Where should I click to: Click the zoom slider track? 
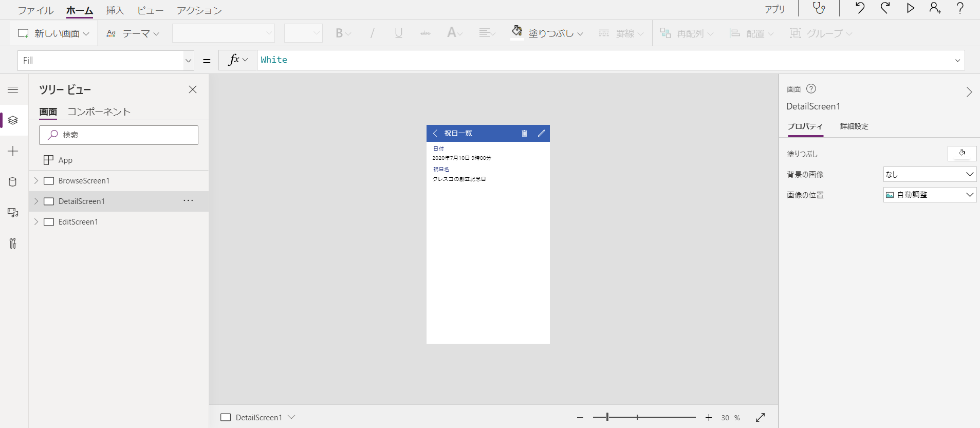point(644,417)
